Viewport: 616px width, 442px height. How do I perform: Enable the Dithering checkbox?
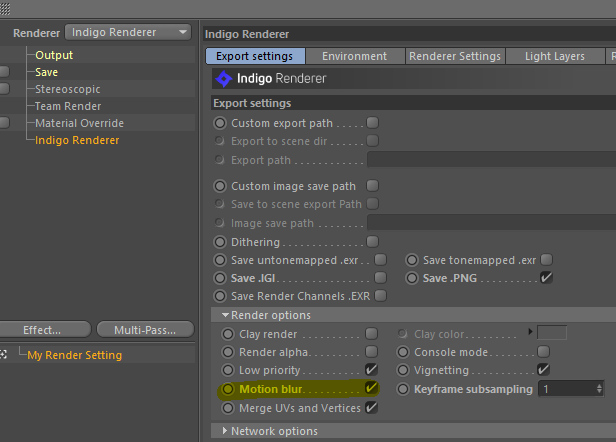click(x=372, y=241)
